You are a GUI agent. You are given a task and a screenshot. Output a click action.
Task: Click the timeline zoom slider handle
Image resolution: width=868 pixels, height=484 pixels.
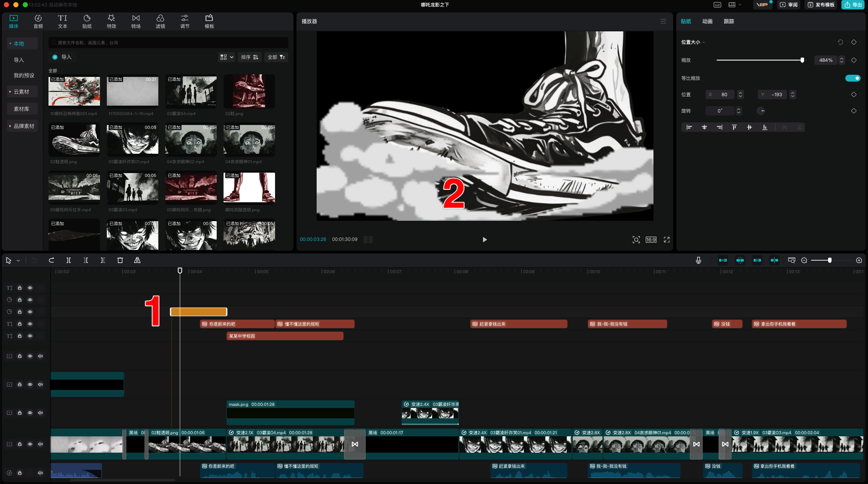(830, 260)
